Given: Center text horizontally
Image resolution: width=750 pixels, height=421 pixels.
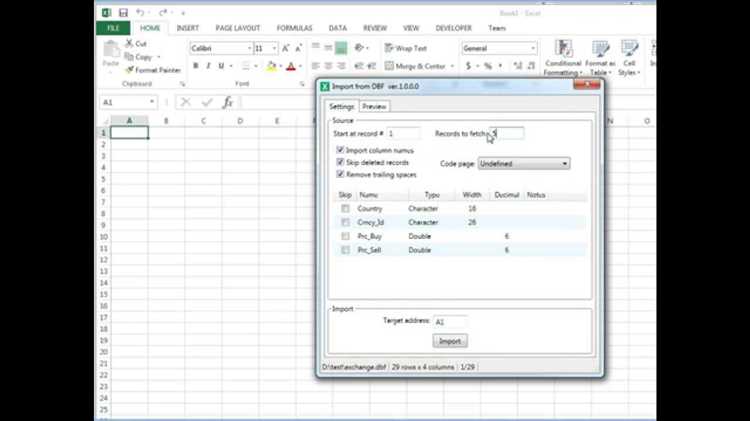Looking at the screenshot, I should (x=328, y=66).
